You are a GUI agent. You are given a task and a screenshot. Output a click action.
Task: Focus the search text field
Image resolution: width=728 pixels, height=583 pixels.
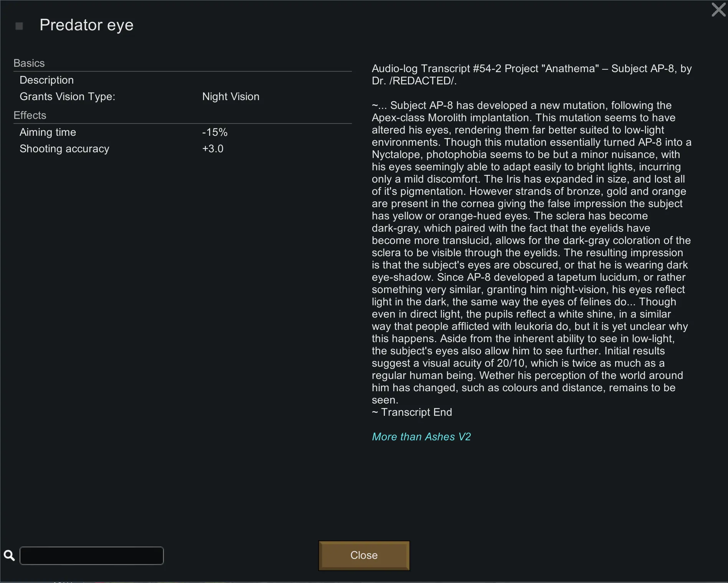click(91, 555)
